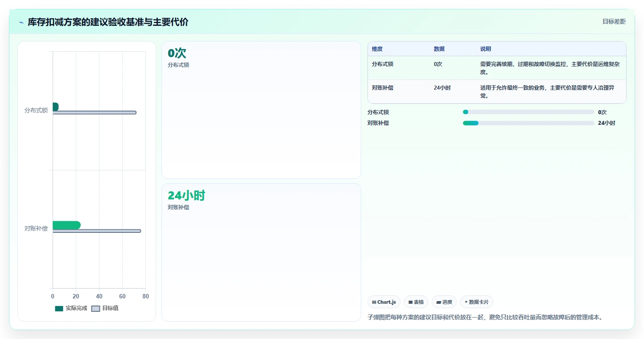Click 0次 value beside progress bar
This screenshot has width=644, height=339.
pyautogui.click(x=602, y=112)
